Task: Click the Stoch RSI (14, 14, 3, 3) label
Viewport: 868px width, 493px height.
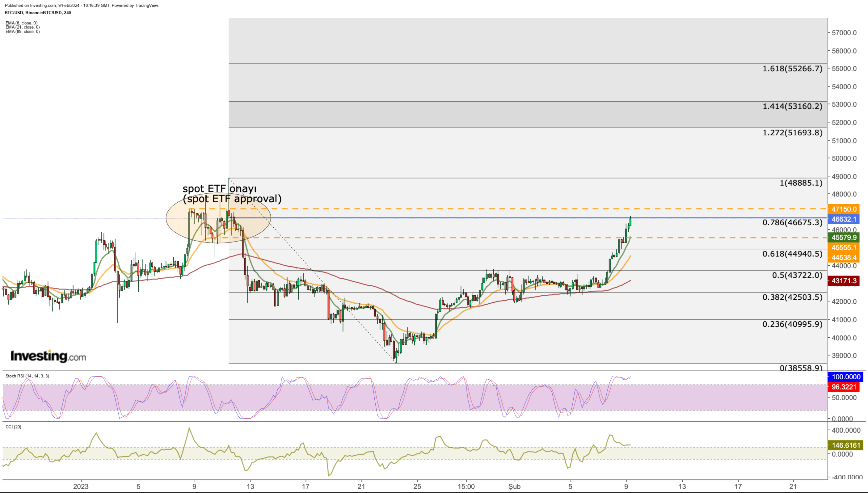Action: point(27,376)
